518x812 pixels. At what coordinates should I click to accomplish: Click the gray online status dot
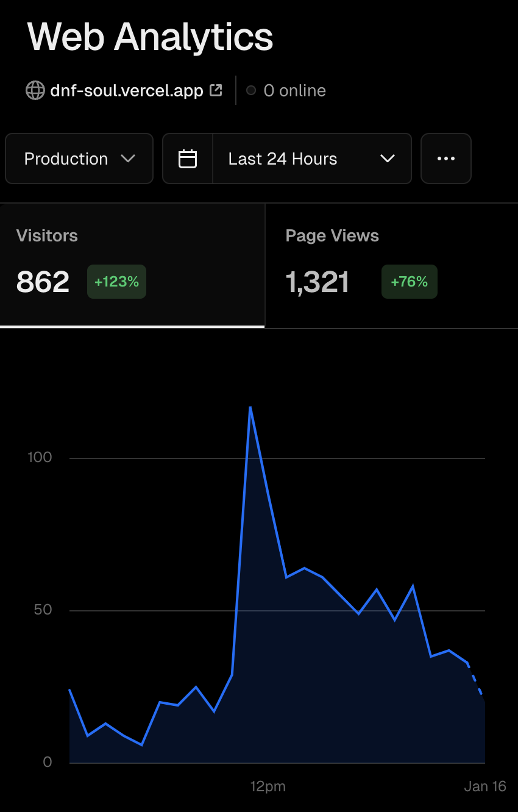(x=251, y=91)
